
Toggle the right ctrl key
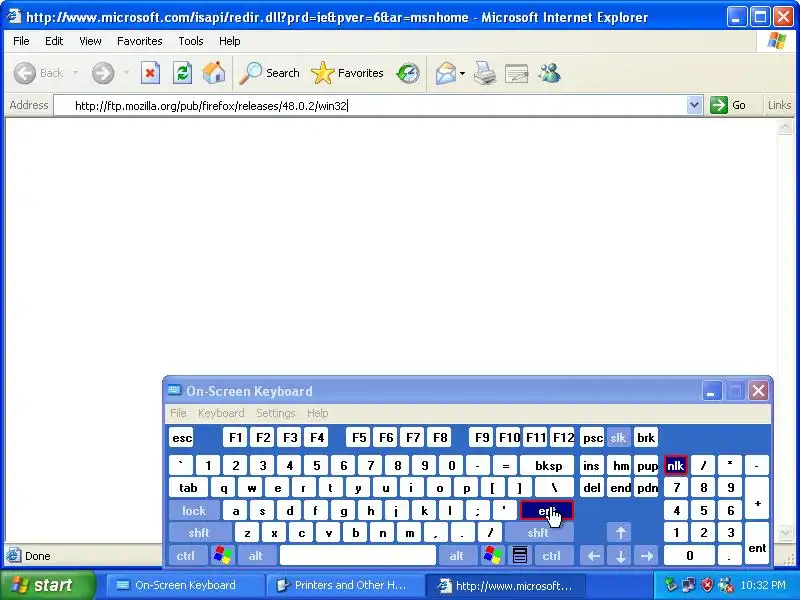point(552,555)
